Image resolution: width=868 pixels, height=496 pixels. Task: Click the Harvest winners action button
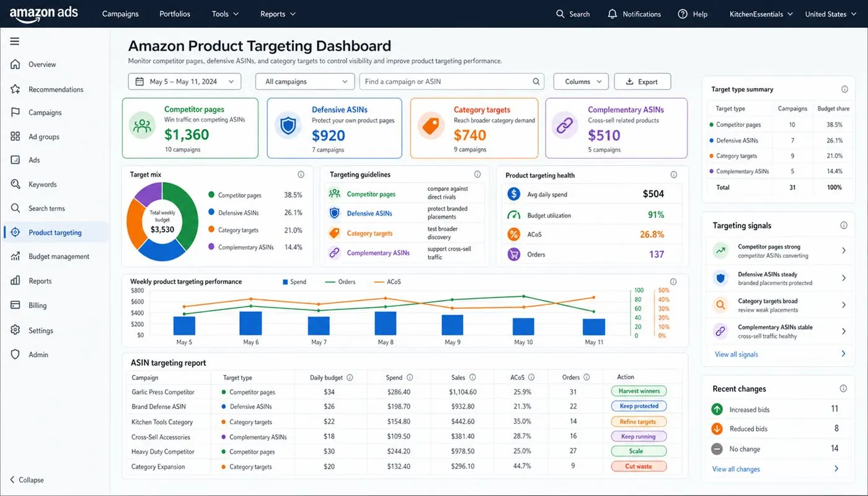click(639, 391)
